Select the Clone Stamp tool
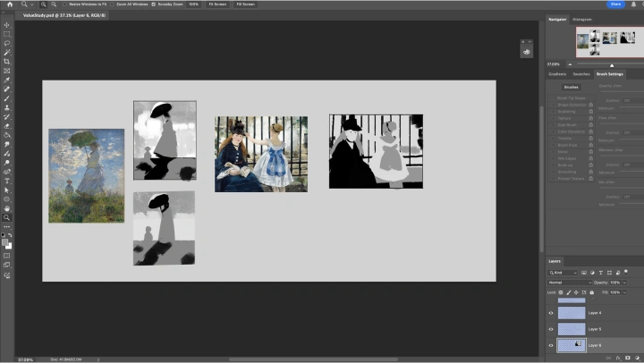This screenshot has height=363, width=644. tap(7, 107)
